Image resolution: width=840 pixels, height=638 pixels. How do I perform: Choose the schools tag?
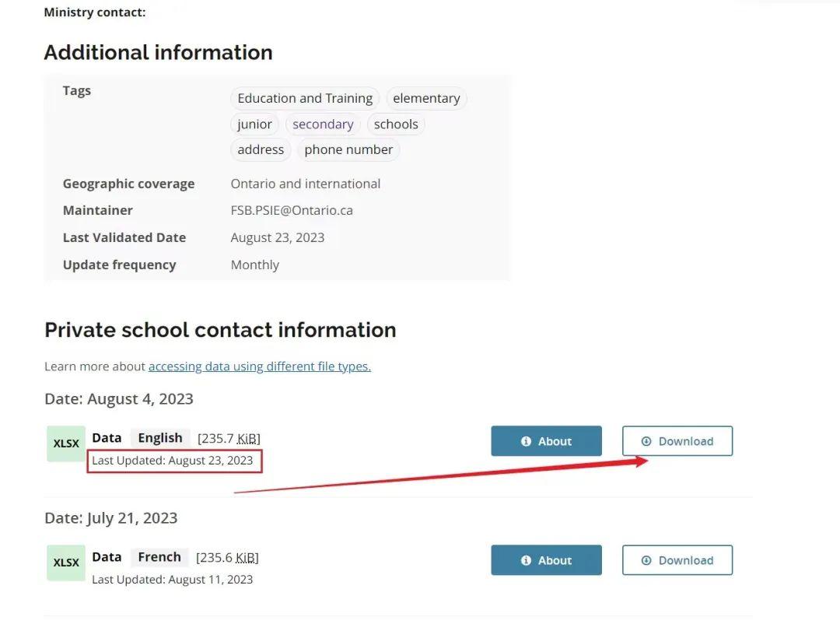click(x=396, y=124)
